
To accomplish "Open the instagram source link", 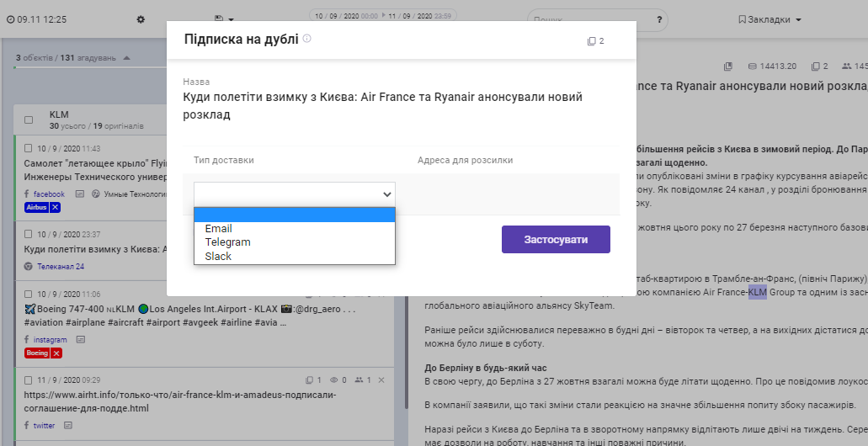I will coord(50,340).
